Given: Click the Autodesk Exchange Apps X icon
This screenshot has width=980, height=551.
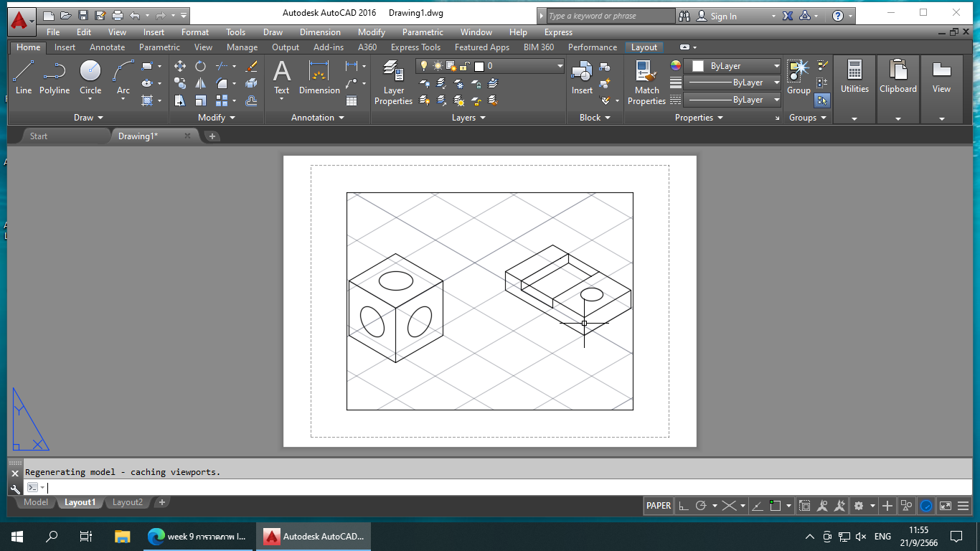Looking at the screenshot, I should [x=788, y=16].
